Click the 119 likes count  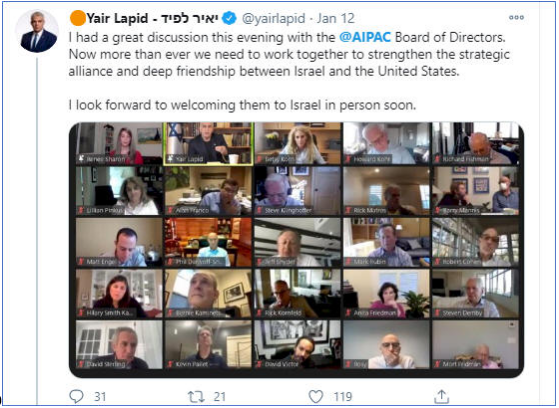343,397
